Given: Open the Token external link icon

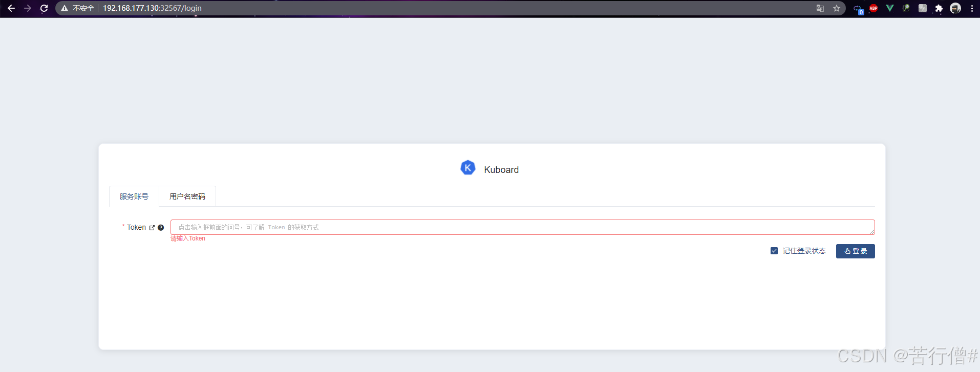Looking at the screenshot, I should pos(152,228).
